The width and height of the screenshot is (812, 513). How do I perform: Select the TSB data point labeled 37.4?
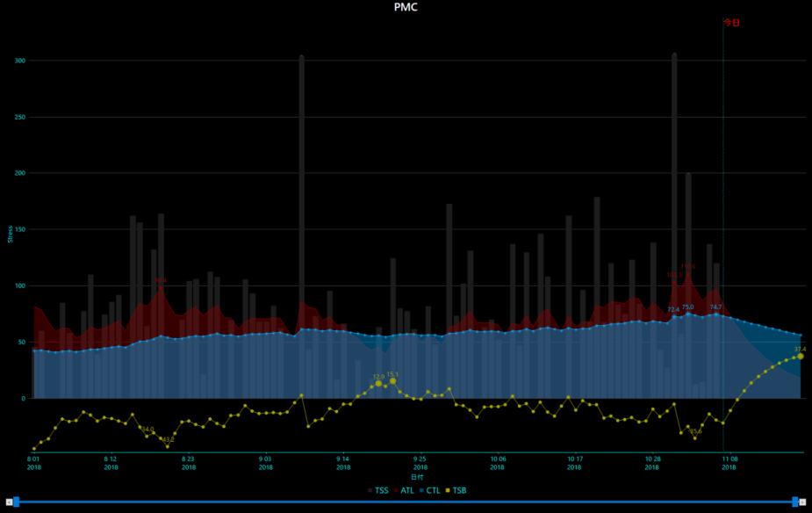point(801,356)
